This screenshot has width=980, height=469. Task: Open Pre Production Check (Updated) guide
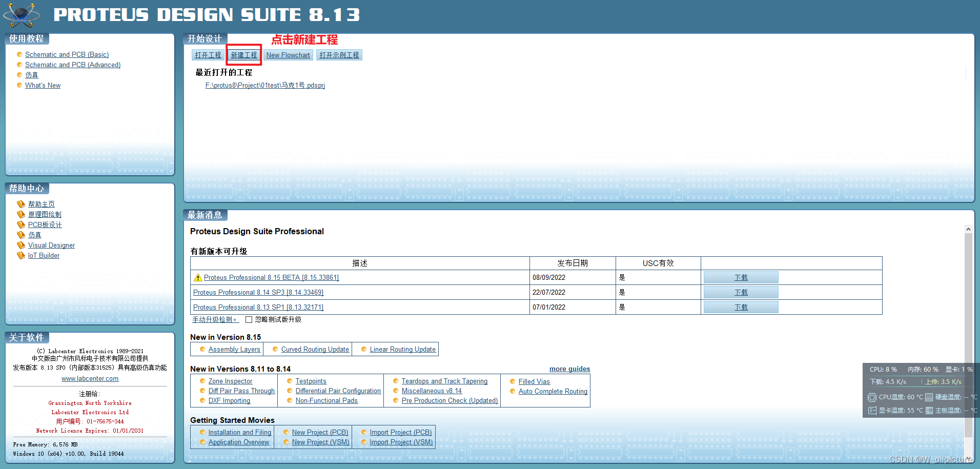click(x=450, y=400)
